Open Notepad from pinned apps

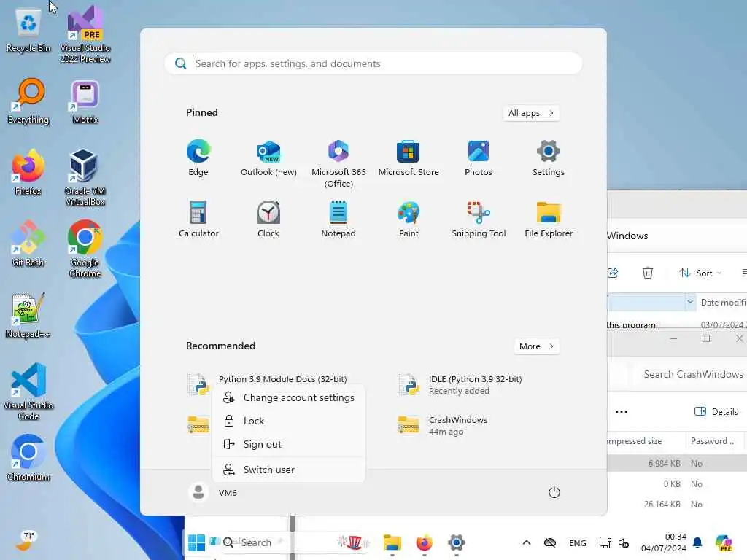point(338,219)
